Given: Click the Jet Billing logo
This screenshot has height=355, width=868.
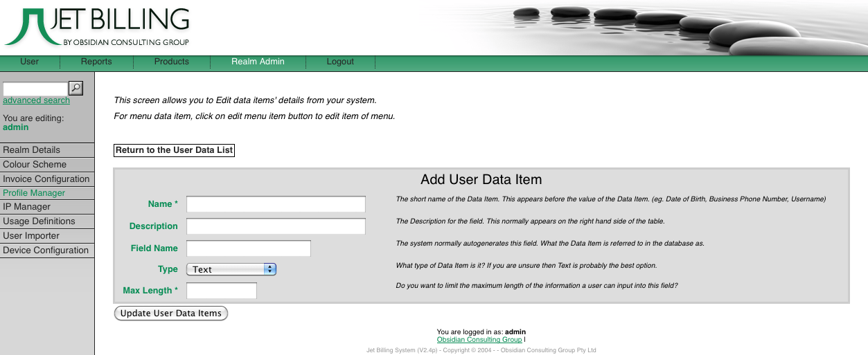Looking at the screenshot, I should (97, 28).
